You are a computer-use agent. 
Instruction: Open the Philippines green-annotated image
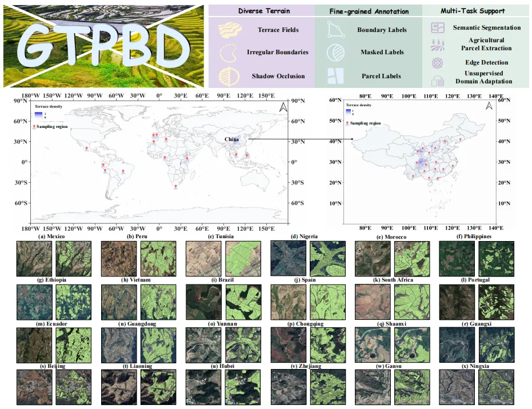[497, 258]
